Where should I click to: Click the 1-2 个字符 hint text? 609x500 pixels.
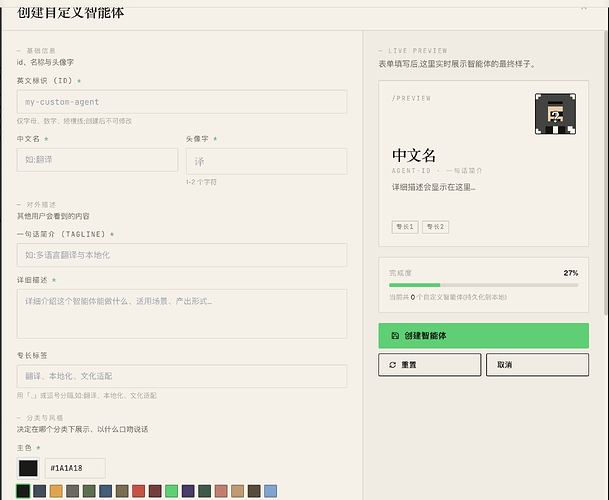click(201, 182)
